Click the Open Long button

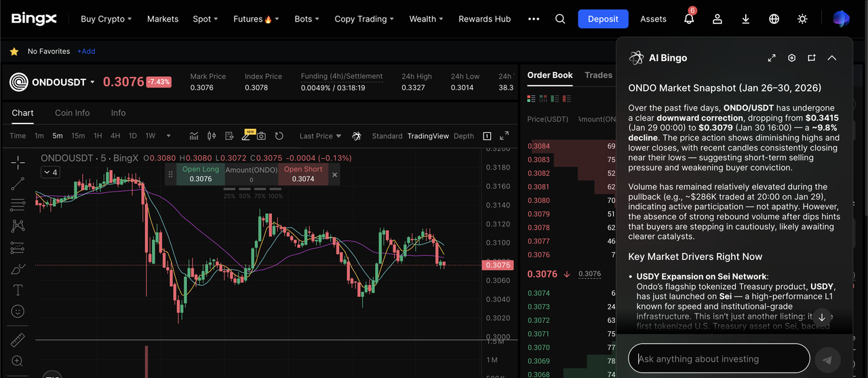click(x=201, y=174)
